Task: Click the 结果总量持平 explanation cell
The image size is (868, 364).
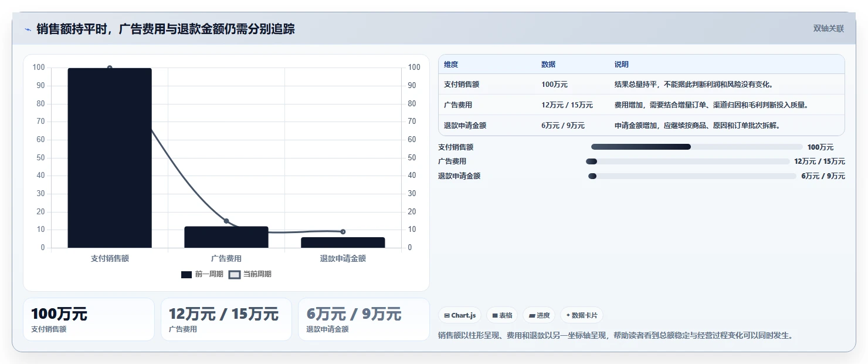Action: [x=694, y=85]
